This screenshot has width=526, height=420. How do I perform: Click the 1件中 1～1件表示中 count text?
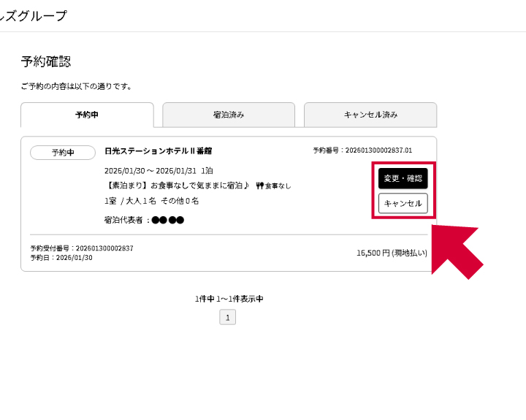(229, 299)
